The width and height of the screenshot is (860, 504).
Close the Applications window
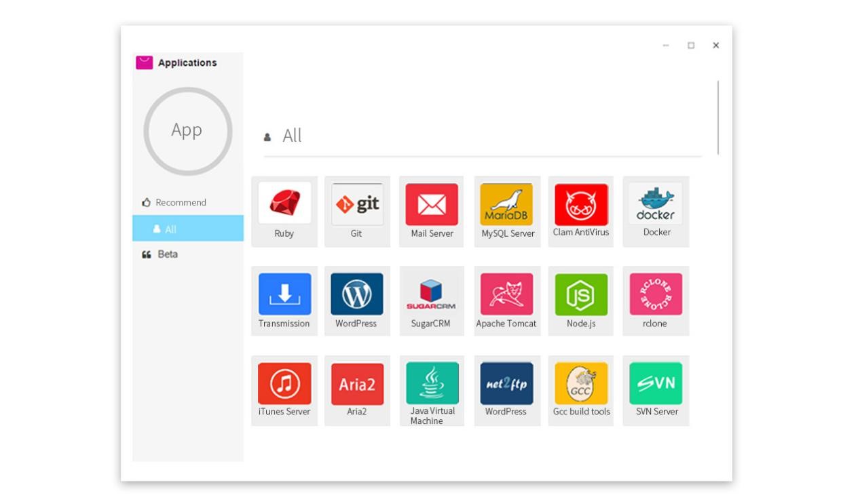click(x=715, y=45)
